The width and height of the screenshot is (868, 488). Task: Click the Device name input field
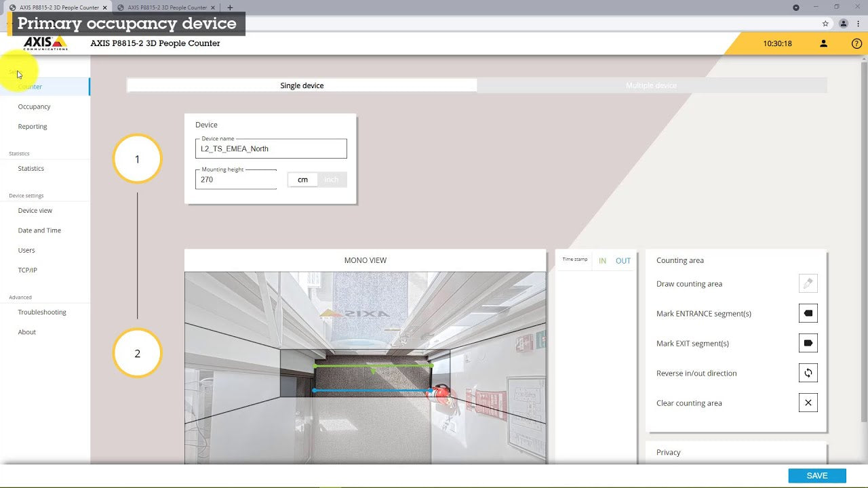[271, 149]
